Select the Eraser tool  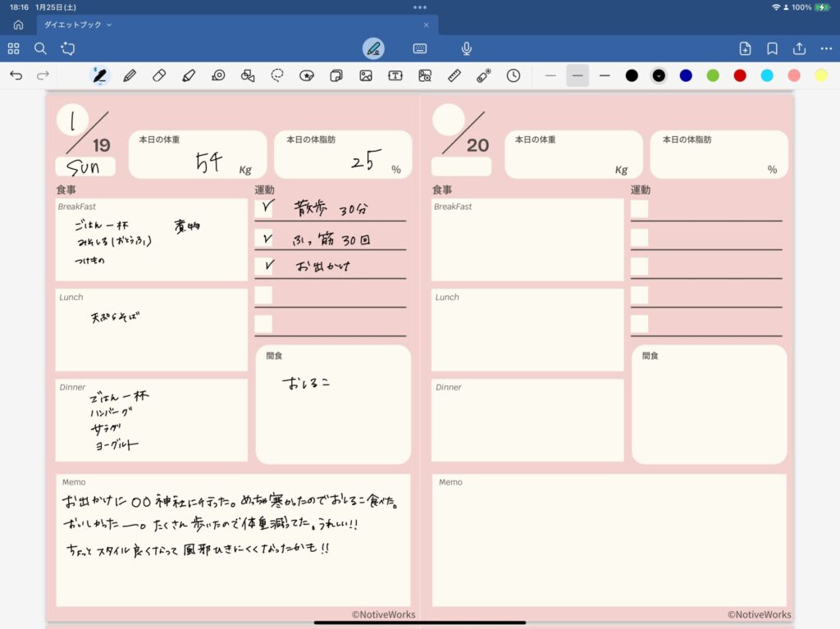[157, 75]
